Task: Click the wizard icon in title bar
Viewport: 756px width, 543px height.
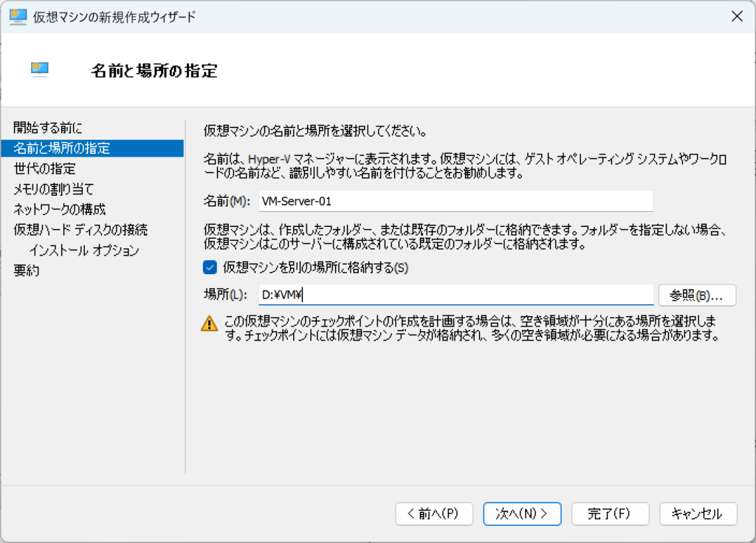Action: pos(17,16)
